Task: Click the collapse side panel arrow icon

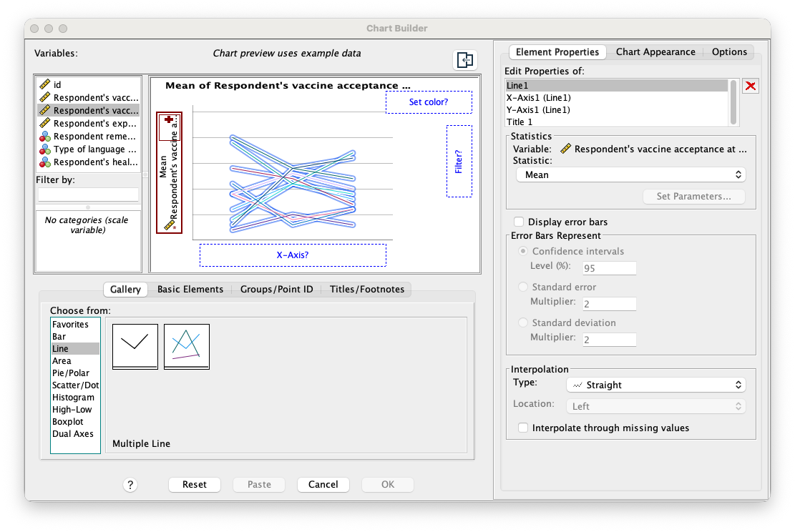Action: click(x=464, y=60)
